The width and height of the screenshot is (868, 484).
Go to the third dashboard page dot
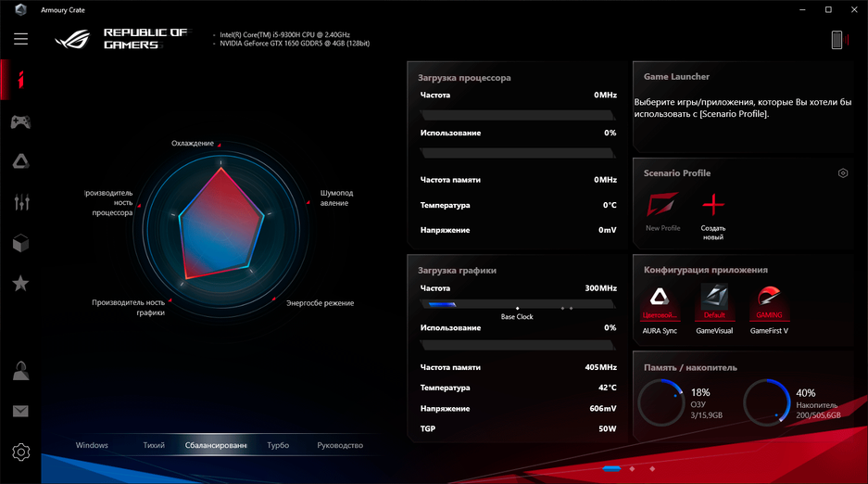652,468
